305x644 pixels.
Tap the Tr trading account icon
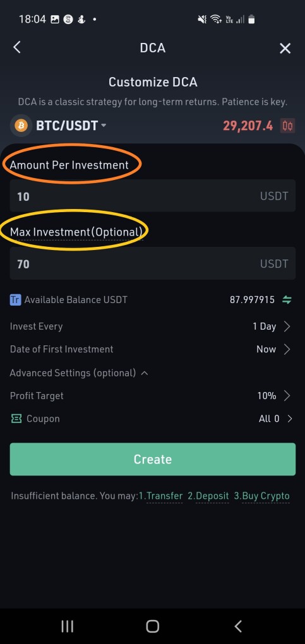15,300
